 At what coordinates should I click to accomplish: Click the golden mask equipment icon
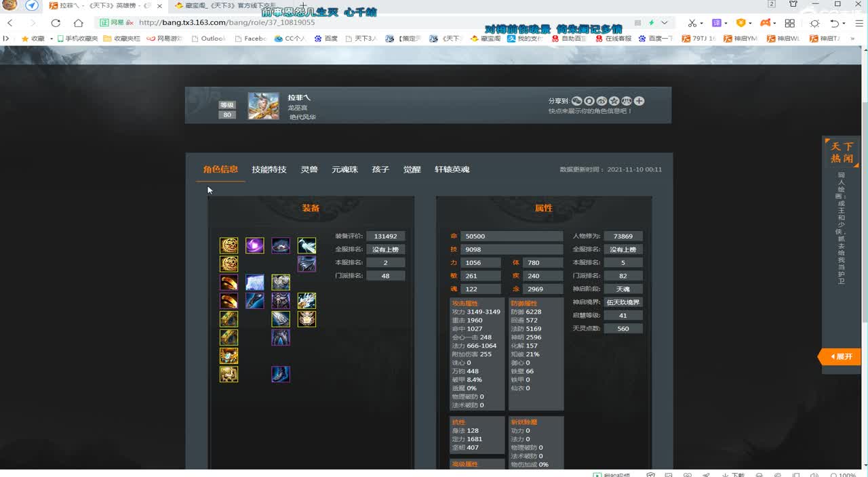[x=307, y=318]
